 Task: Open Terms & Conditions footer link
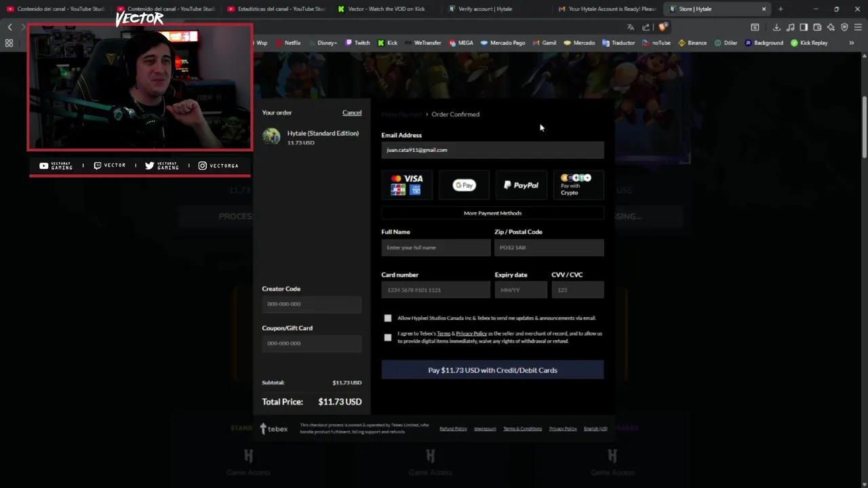522,428
